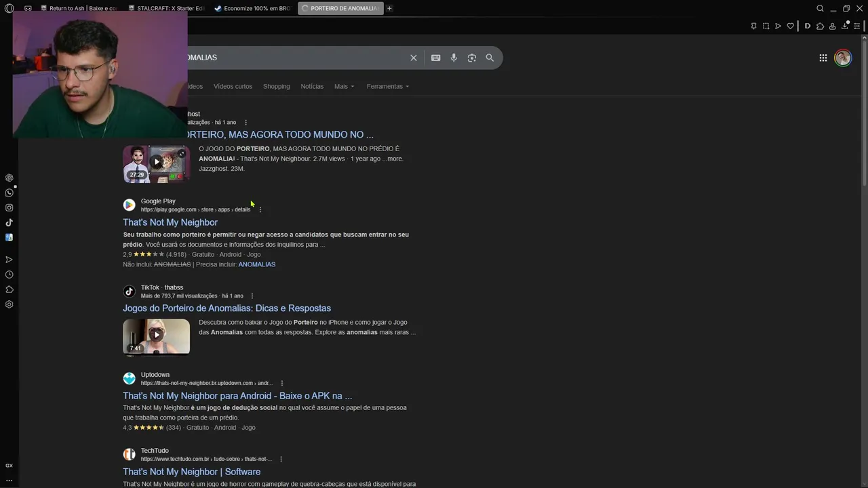Image resolution: width=868 pixels, height=488 pixels.
Task: Open That's Not My Neighbor para Android link
Action: click(237, 396)
